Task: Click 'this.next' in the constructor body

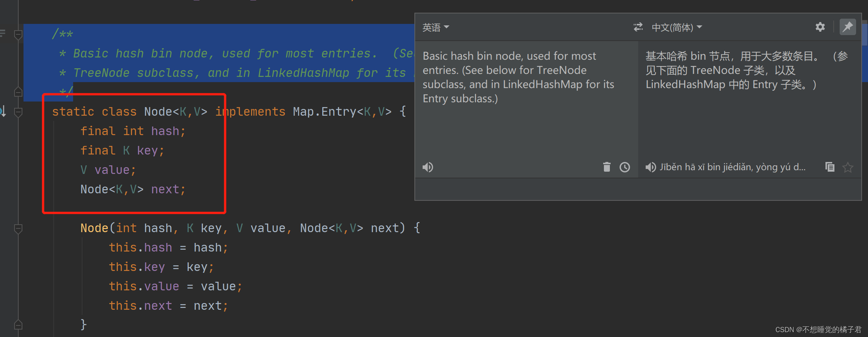Action: [x=141, y=306]
